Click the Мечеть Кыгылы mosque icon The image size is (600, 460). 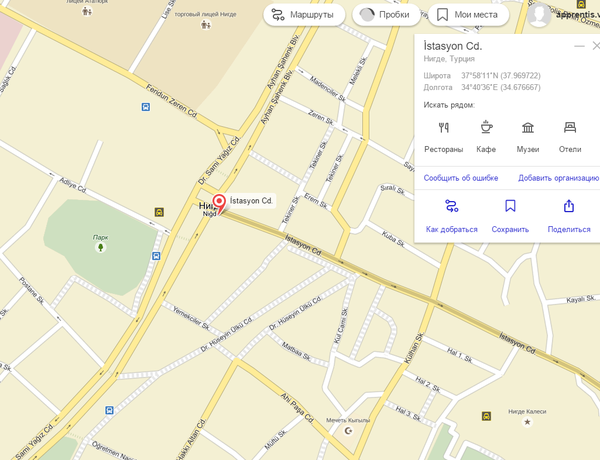click(x=348, y=431)
